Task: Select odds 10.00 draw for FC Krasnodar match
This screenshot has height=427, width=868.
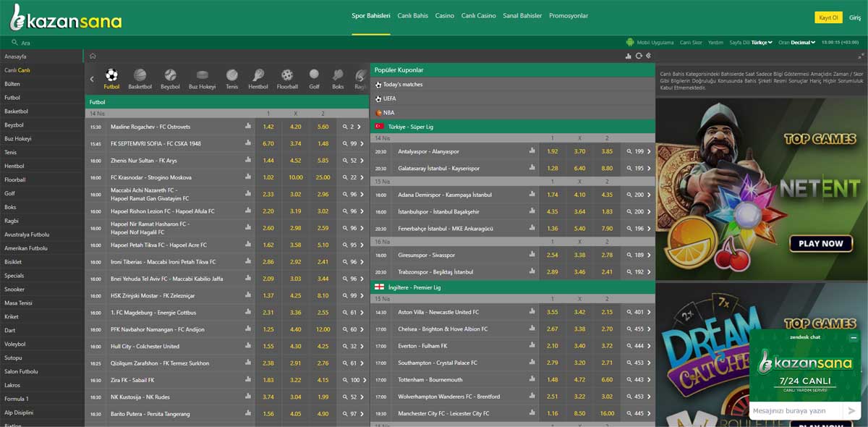Action: (x=296, y=177)
